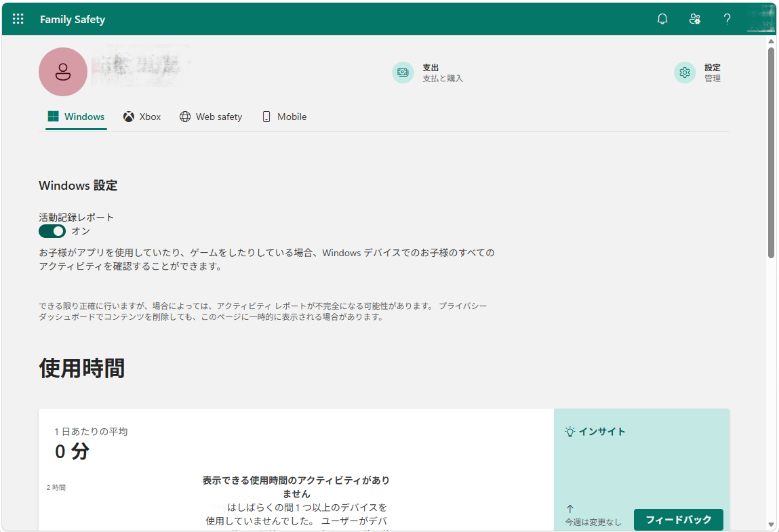Switch to the Mobile tab

click(x=284, y=117)
